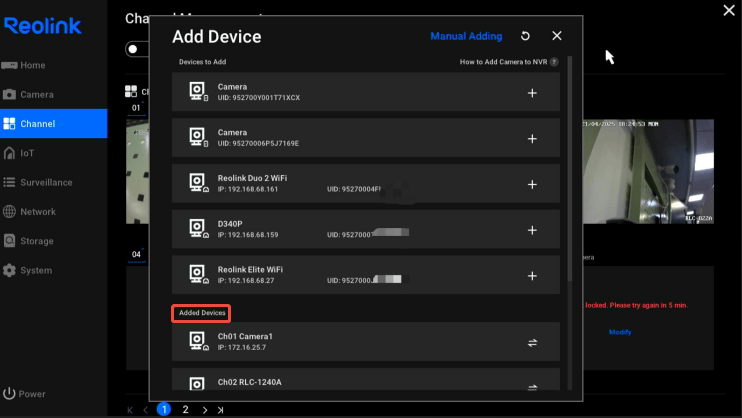
Task: Open the Surveillance menu
Action: pos(53,182)
